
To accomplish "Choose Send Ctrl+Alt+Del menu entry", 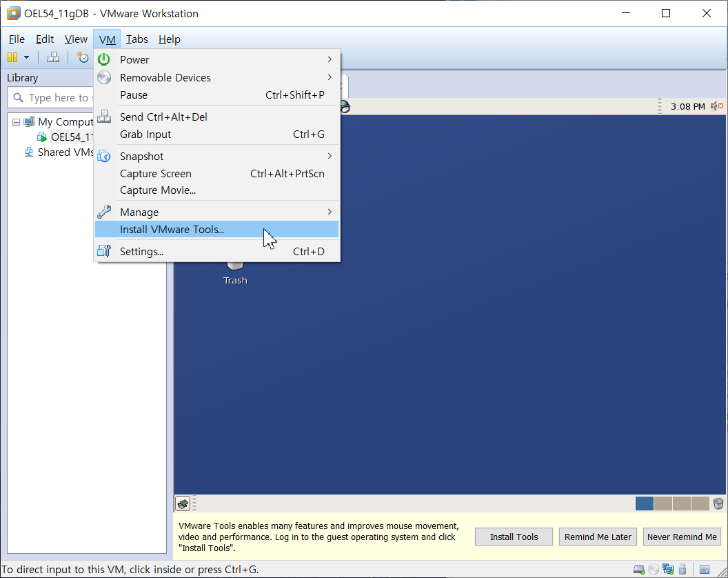I will [x=217, y=117].
